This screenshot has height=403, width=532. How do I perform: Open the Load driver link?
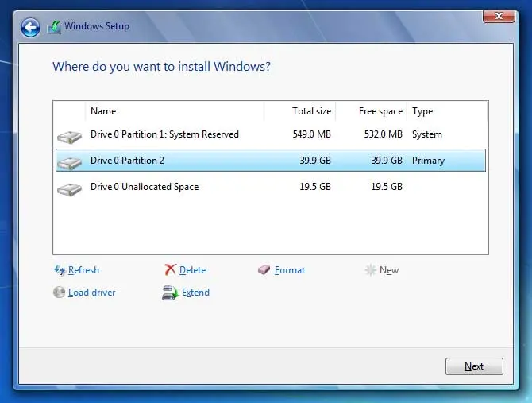91,293
